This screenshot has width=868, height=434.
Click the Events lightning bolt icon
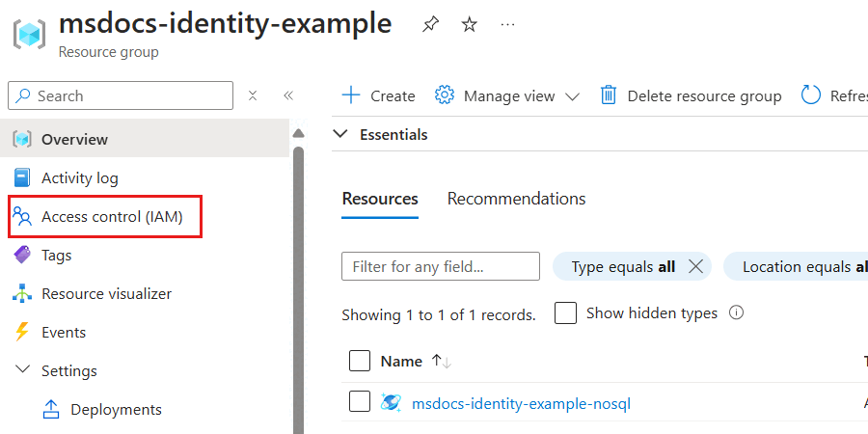pyautogui.click(x=22, y=333)
